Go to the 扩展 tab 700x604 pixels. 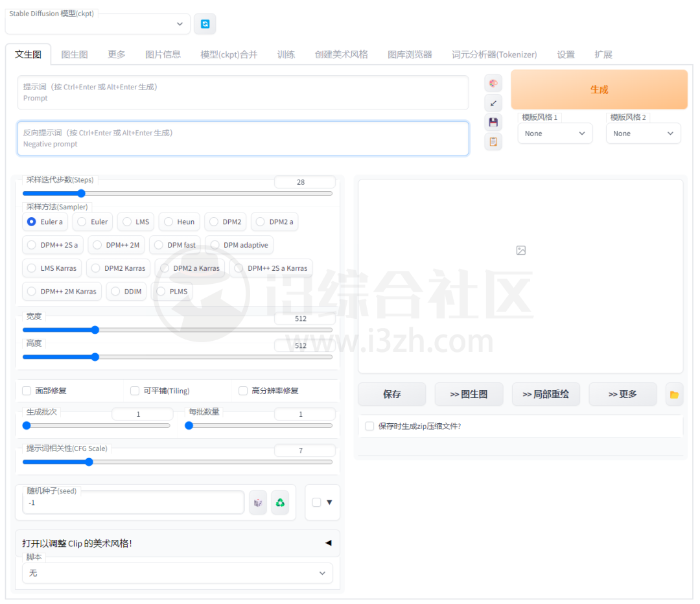click(x=603, y=54)
